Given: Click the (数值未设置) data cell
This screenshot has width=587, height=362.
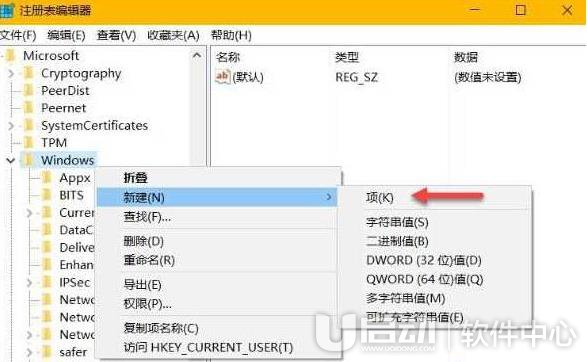Looking at the screenshot, I should click(x=487, y=77).
